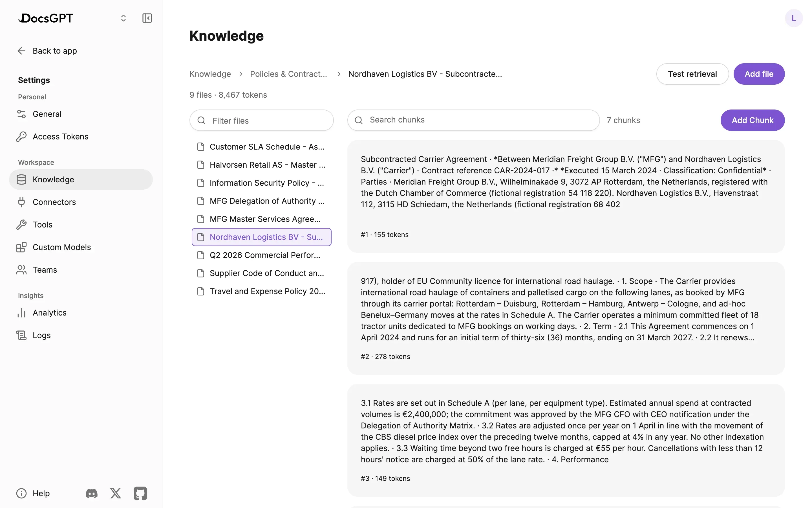Click Add file button
The image size is (812, 508).
tap(759, 74)
